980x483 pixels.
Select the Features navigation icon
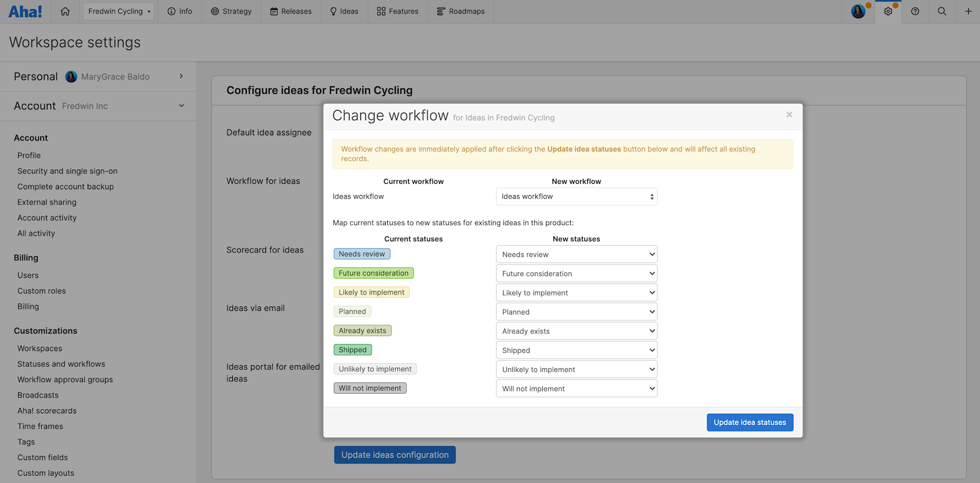coord(397,11)
